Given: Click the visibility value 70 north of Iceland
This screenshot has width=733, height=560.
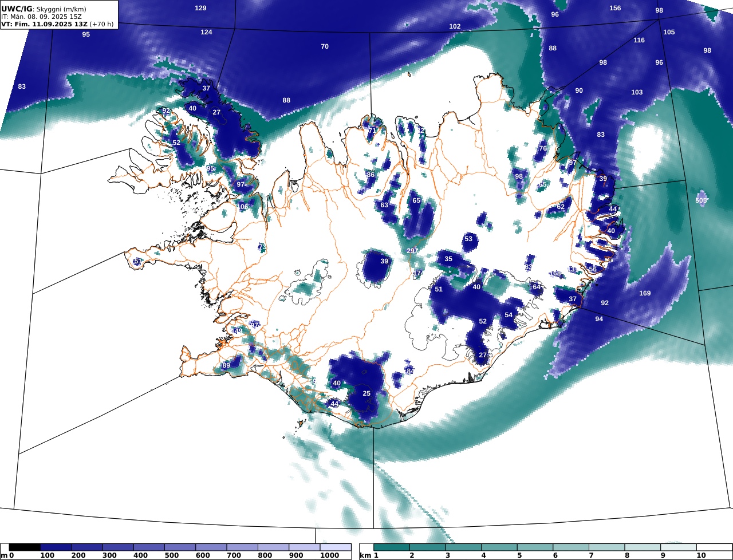Looking at the screenshot, I should [325, 46].
